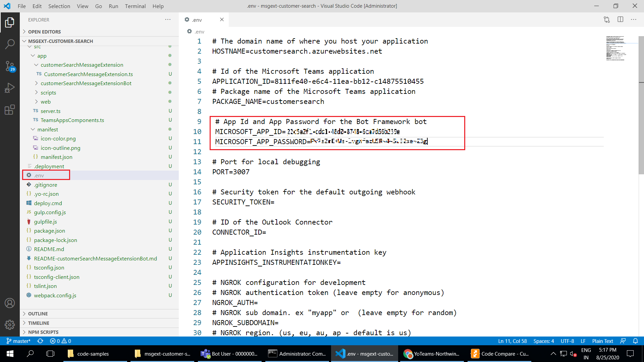Expand the NPM SCRIPTS section
Screen dimensions: 644x362
click(43, 332)
